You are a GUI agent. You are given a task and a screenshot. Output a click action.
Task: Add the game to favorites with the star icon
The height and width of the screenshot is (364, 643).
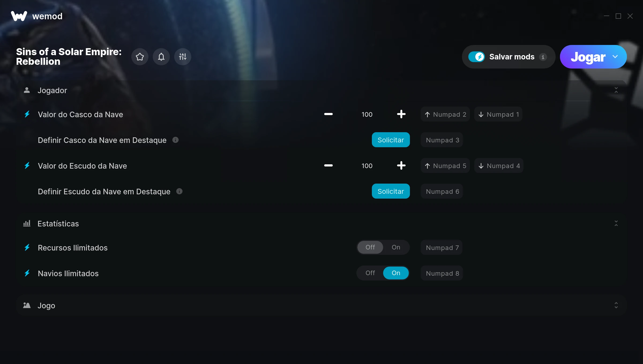[140, 57]
